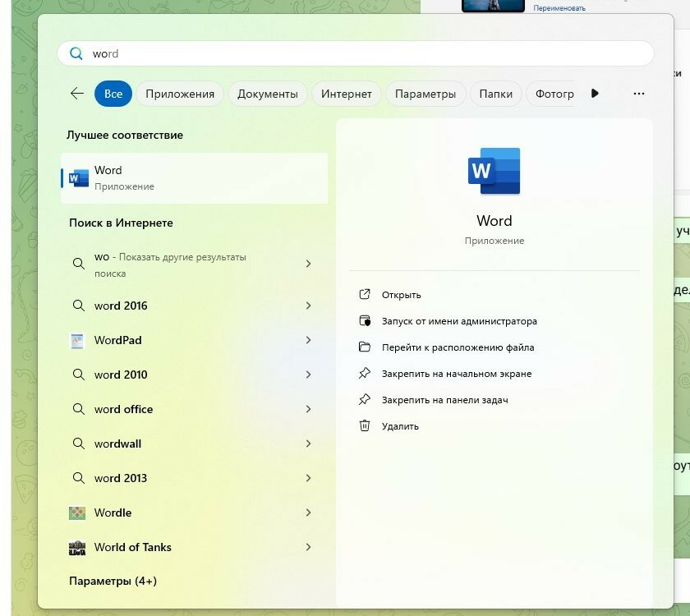Click the pin icon for Start screen
Image resolution: width=690 pixels, height=616 pixels.
pyautogui.click(x=365, y=373)
